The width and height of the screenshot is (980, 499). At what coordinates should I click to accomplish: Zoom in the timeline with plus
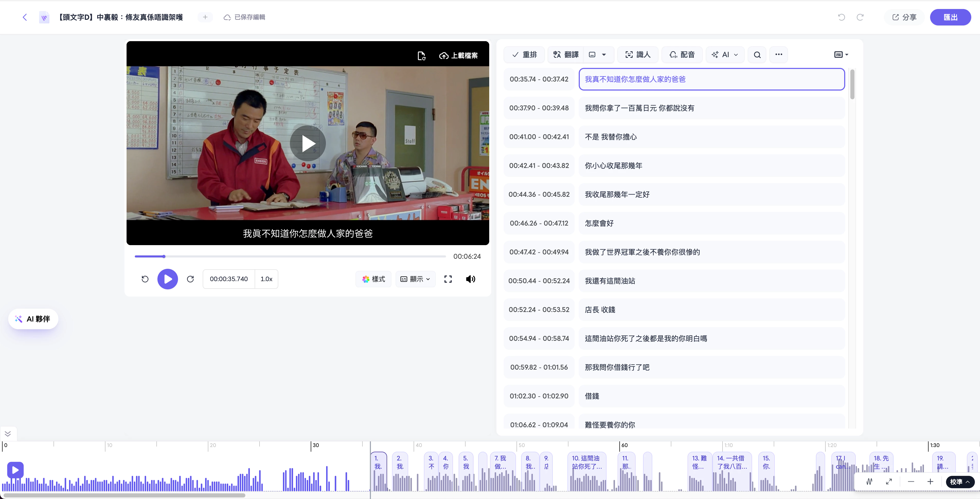click(930, 482)
